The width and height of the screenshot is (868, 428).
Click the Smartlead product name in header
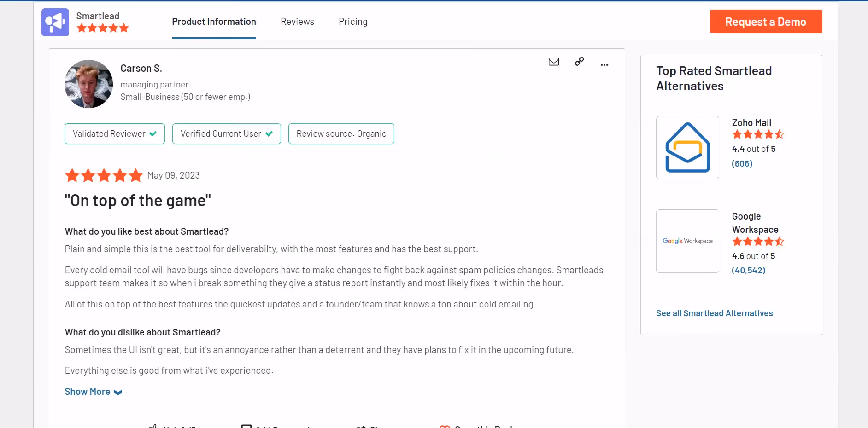(98, 16)
